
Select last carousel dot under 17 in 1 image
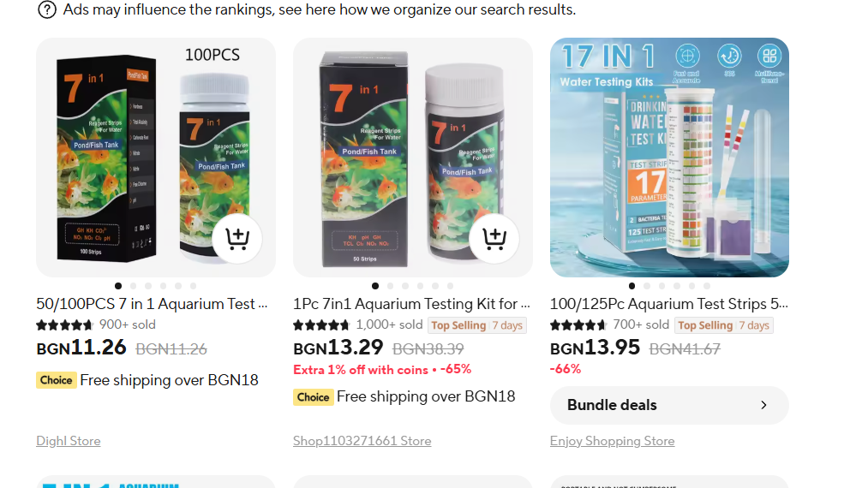pos(707,286)
